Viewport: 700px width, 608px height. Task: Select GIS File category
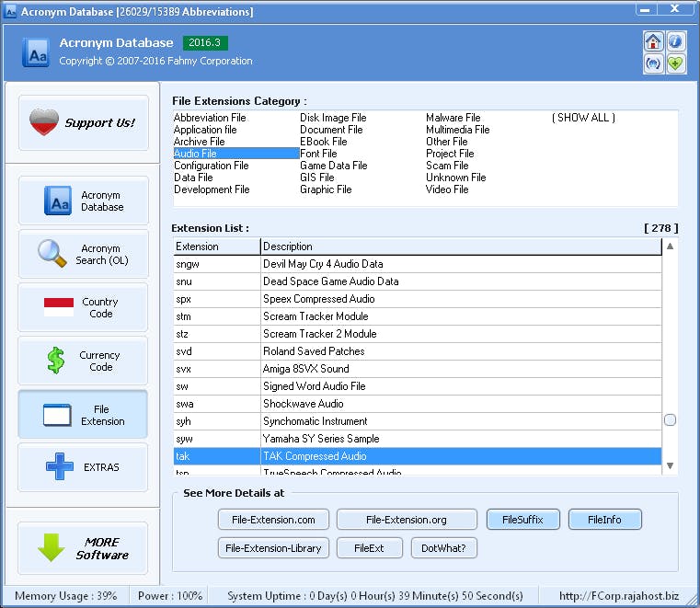(x=317, y=178)
